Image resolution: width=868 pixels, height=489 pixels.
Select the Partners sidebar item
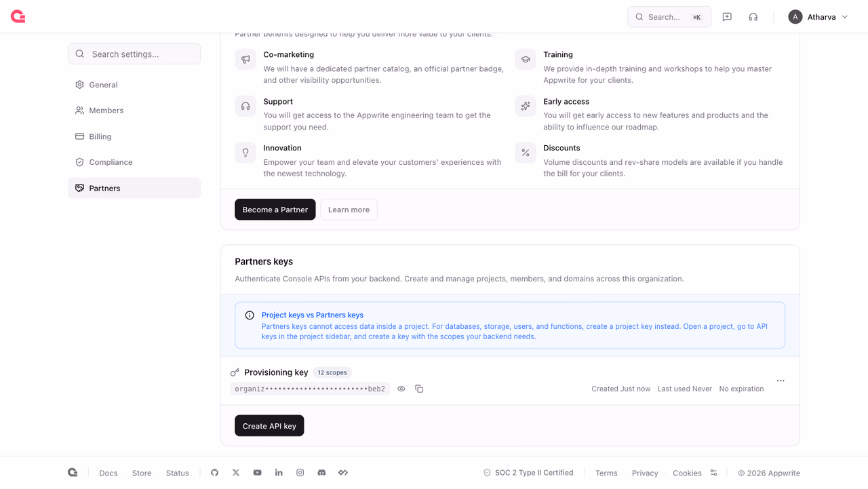click(x=134, y=188)
